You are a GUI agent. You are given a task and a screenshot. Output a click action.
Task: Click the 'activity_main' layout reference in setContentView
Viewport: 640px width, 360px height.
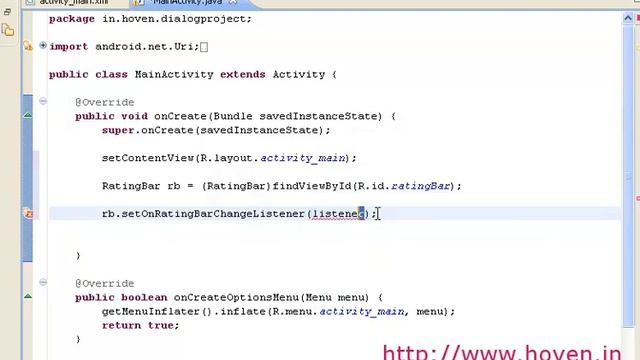[x=303, y=158]
